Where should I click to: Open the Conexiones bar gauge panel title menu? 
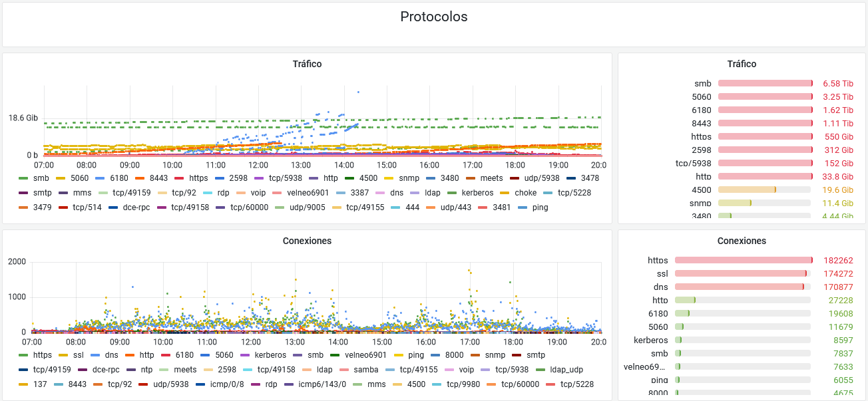click(742, 241)
